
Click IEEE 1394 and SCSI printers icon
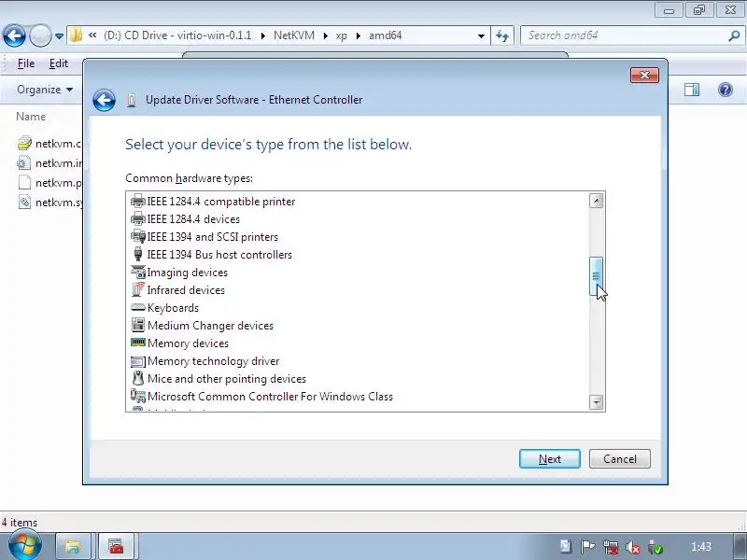(x=137, y=237)
